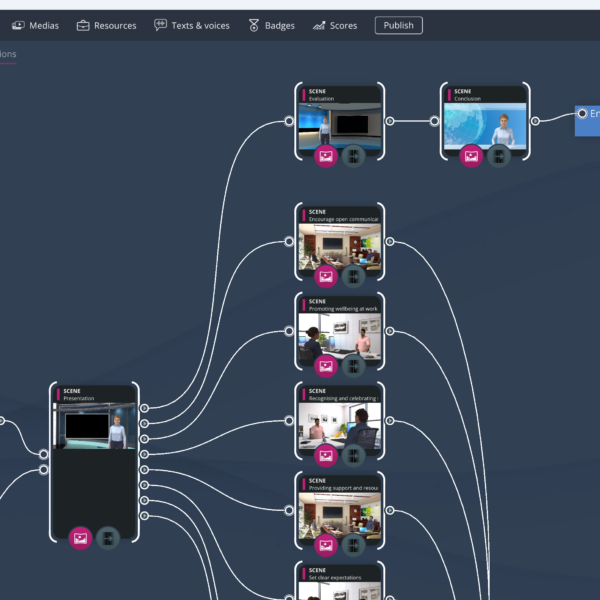Click the gray film icon on Conclusion scene
The image size is (600, 600).
pyautogui.click(x=498, y=155)
